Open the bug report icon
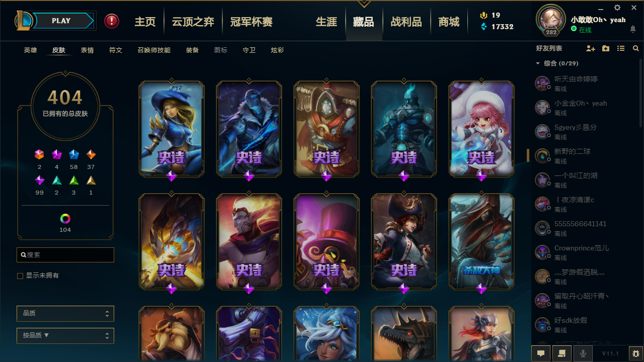 pyautogui.click(x=636, y=353)
